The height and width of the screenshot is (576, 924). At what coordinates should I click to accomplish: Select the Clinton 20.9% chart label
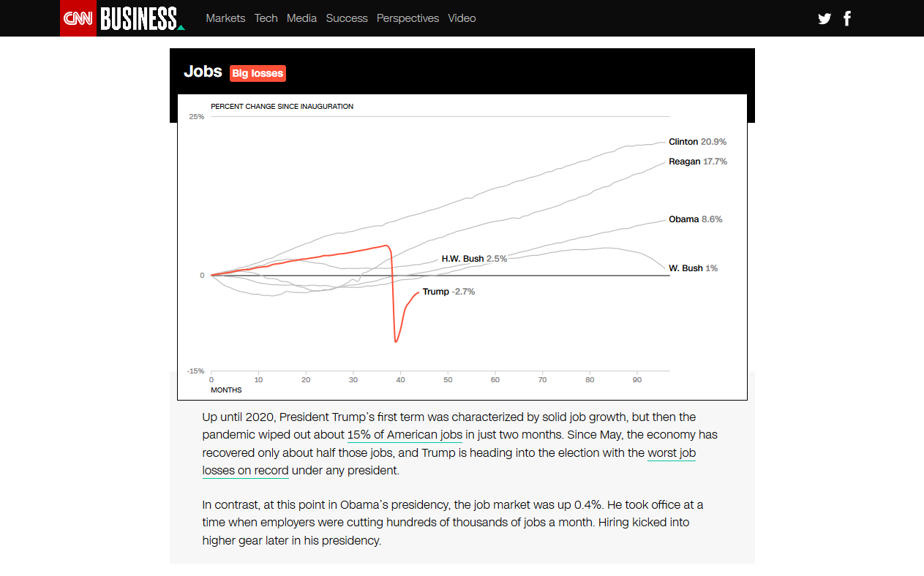[697, 142]
